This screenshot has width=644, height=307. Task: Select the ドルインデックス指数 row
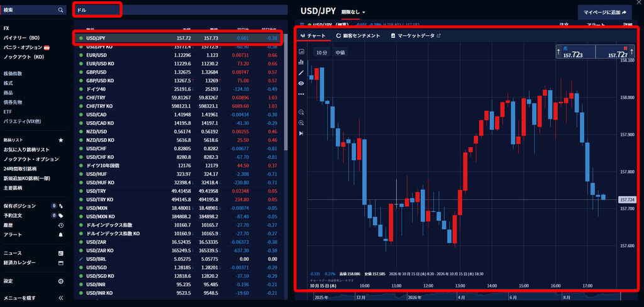[x=179, y=225]
